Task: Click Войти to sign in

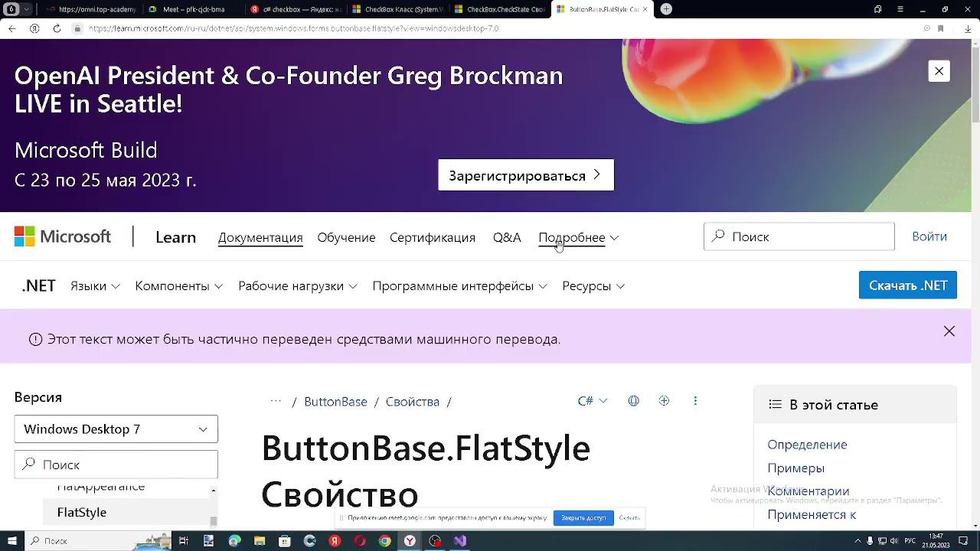Action: (x=929, y=236)
